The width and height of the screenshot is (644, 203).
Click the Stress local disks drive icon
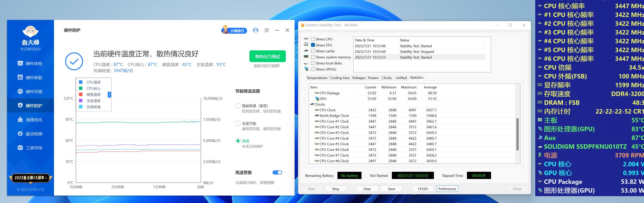point(306,63)
